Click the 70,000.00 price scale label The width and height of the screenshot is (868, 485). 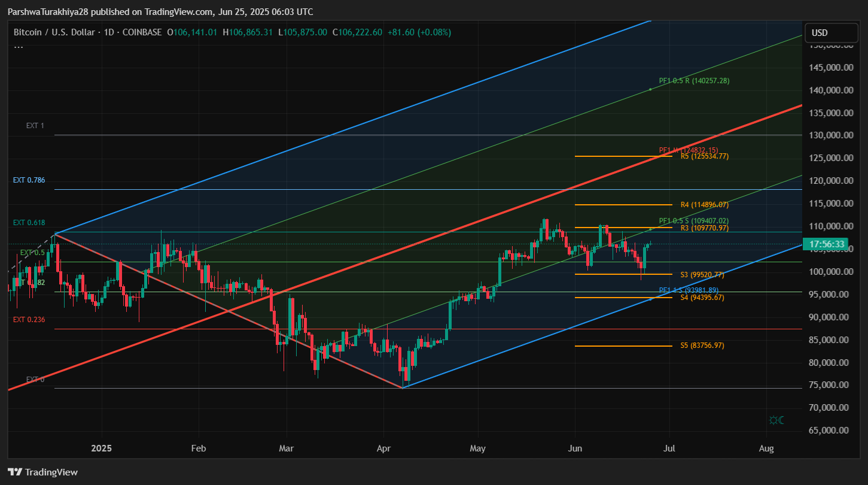tap(830, 408)
